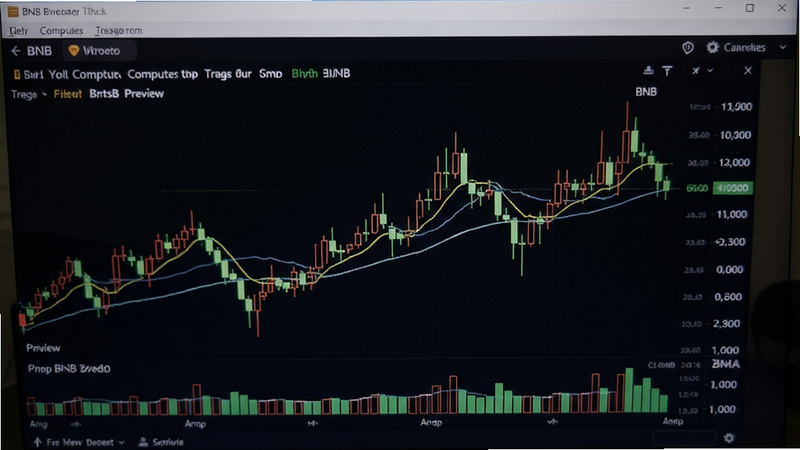Click the upload tray icon above the chart
The image size is (800, 450).
[x=648, y=70]
